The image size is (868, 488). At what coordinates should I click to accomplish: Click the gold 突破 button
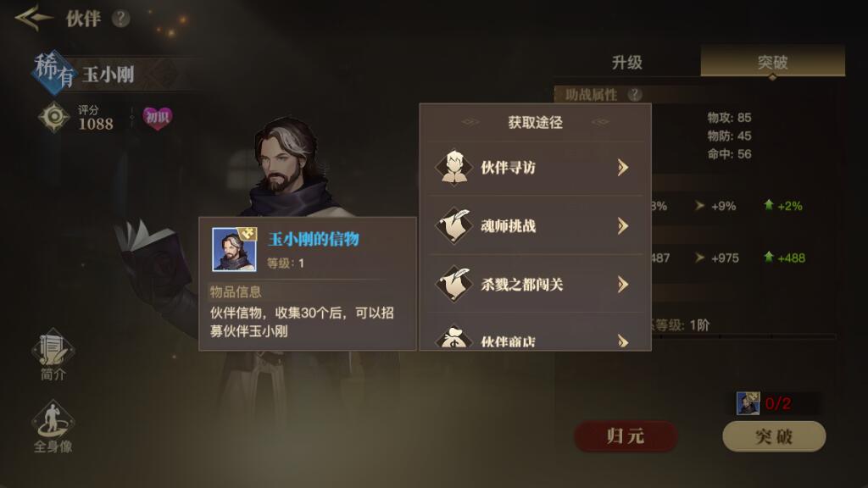click(x=774, y=436)
